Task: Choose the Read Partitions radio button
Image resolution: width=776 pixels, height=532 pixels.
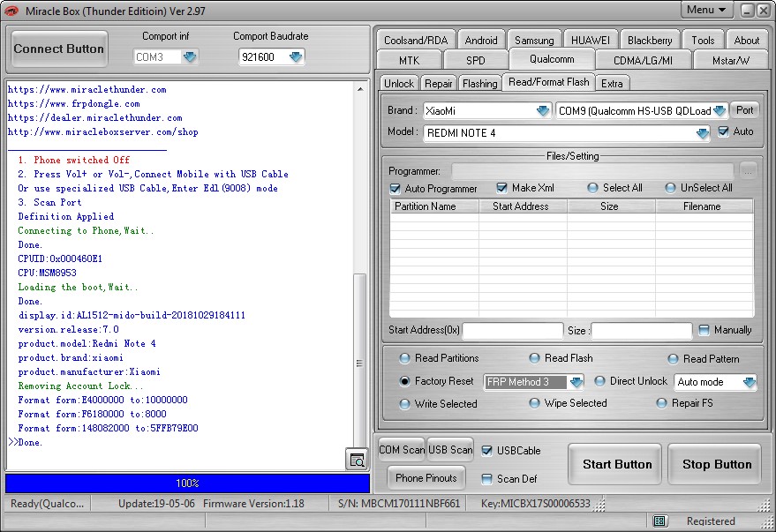Action: [x=405, y=358]
